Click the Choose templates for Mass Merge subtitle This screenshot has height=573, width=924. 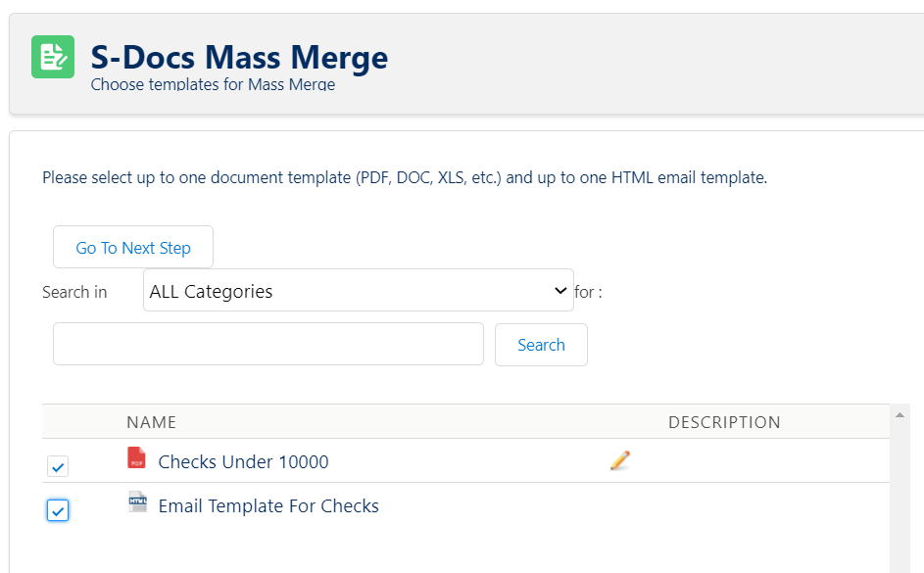(x=213, y=85)
